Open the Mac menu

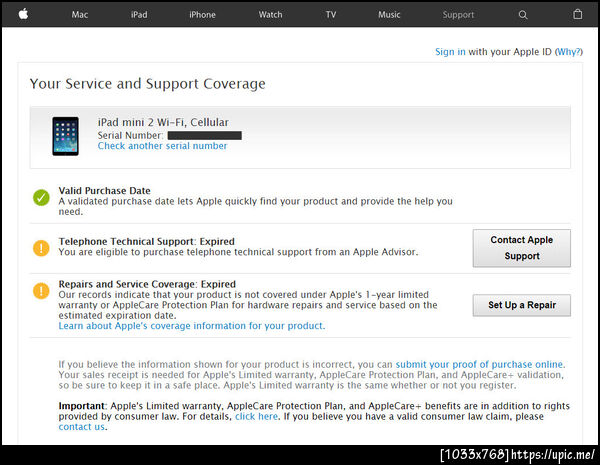tap(80, 15)
